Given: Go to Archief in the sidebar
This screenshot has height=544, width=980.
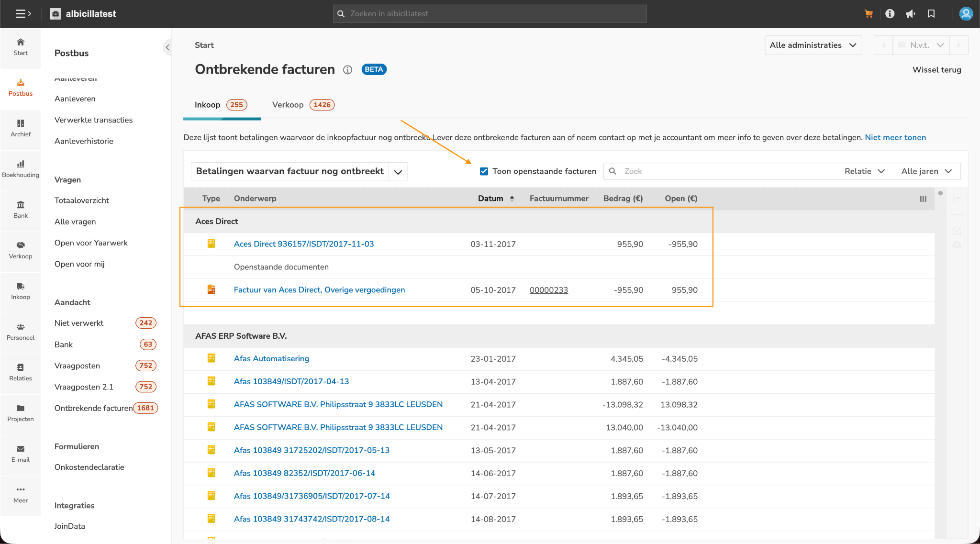Looking at the screenshot, I should tap(21, 128).
